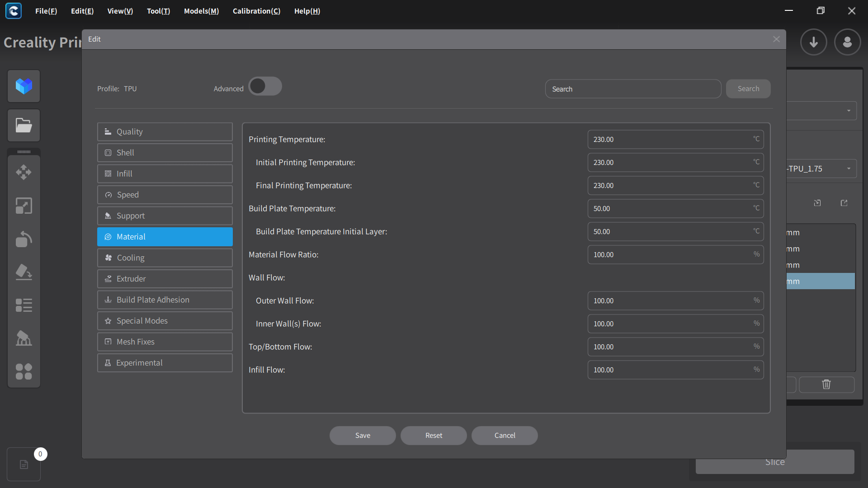The height and width of the screenshot is (488, 868).
Task: Open the Edit menu
Action: [82, 11]
